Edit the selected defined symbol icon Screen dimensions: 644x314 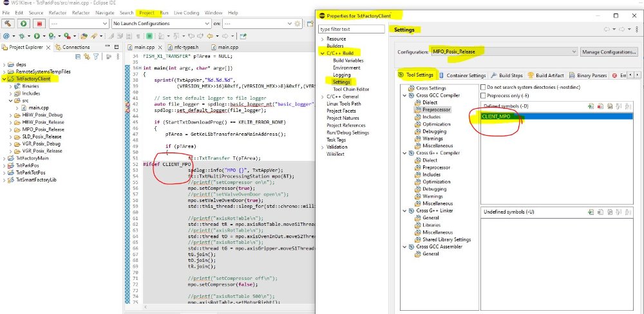pos(609,106)
